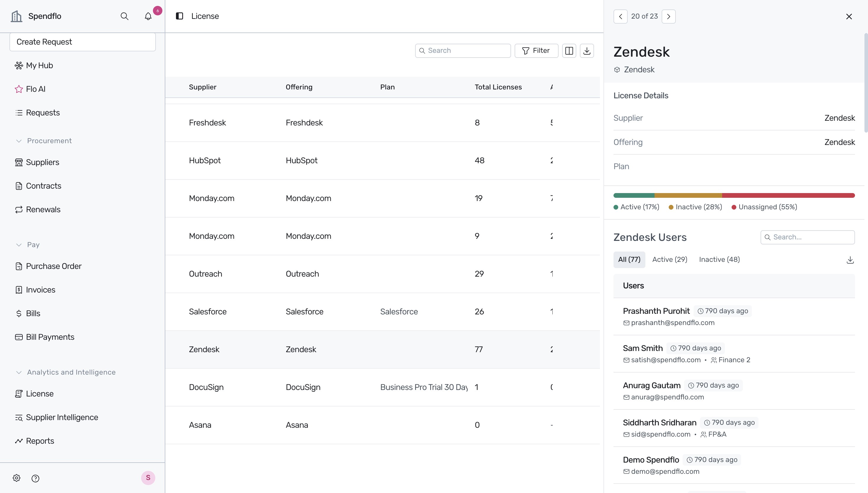
Task: Select Monday.com row with 9 licenses
Action: click(382, 236)
